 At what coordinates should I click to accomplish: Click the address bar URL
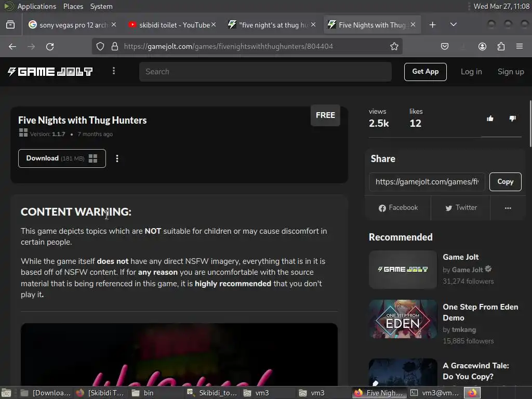coord(229,46)
